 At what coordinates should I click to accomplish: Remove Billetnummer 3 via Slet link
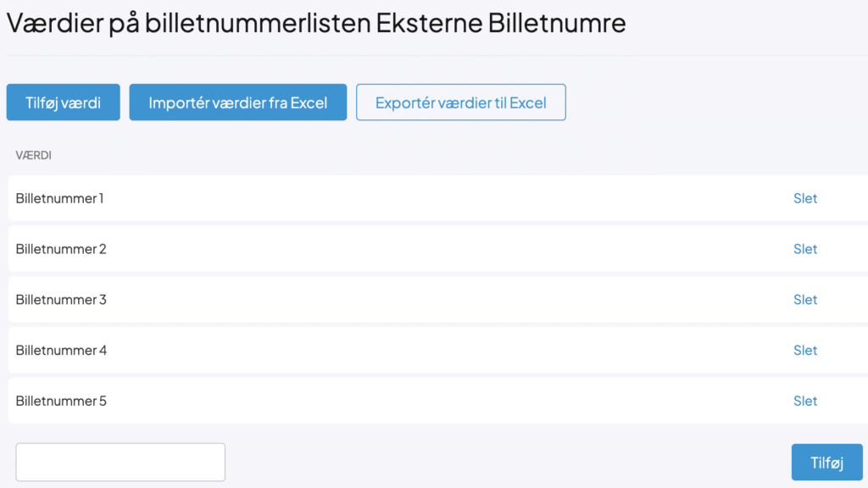pos(804,300)
